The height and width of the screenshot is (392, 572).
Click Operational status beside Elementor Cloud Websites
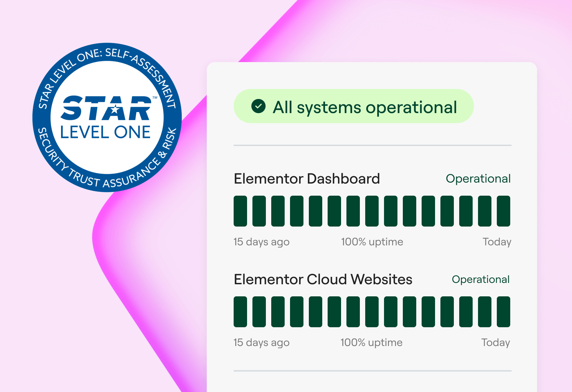(480, 279)
